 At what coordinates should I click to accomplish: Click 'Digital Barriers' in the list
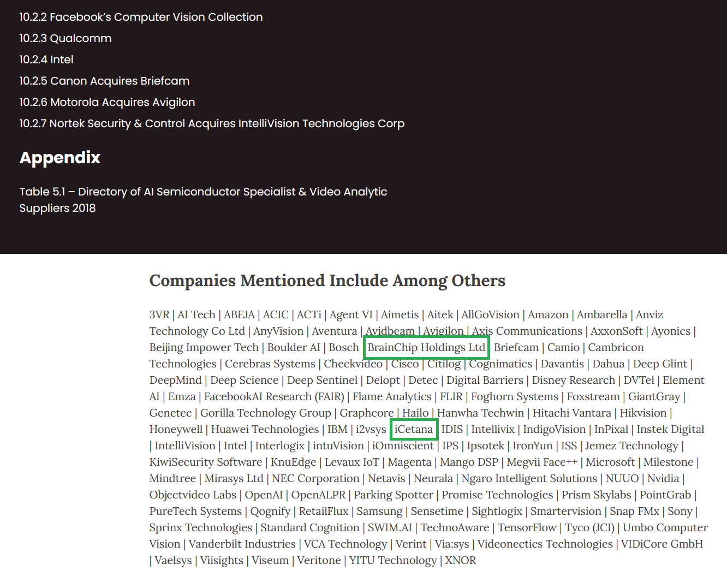pyautogui.click(x=485, y=381)
